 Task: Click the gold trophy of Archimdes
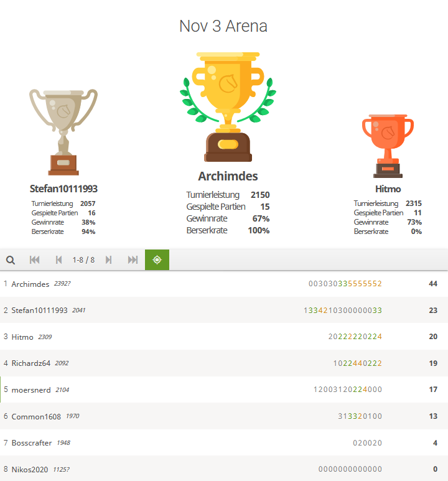click(x=228, y=107)
